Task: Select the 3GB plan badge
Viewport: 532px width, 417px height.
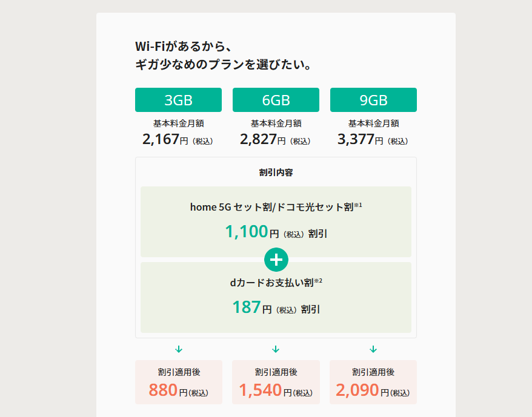Action: (178, 100)
